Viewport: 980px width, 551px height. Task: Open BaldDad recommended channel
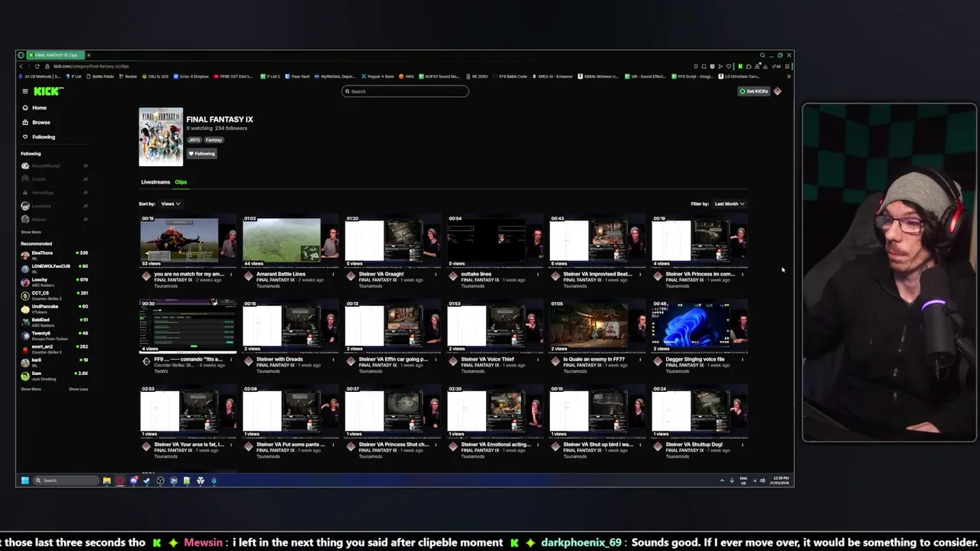click(54, 321)
